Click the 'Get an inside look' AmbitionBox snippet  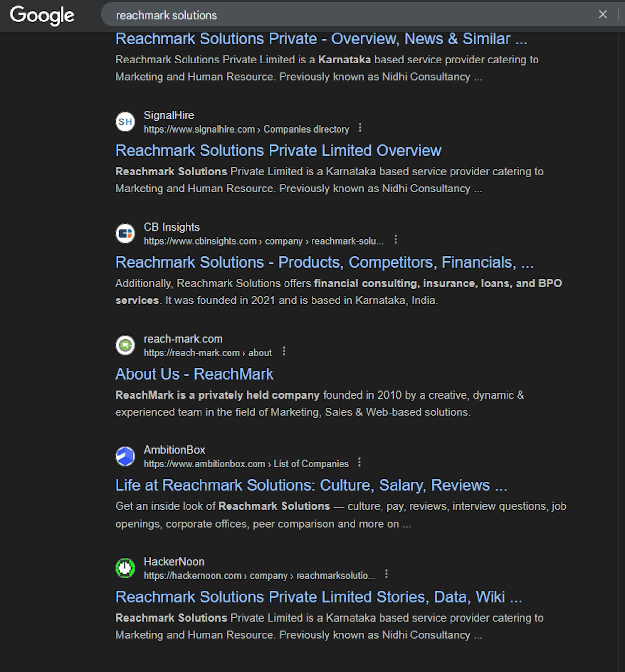pos(341,515)
